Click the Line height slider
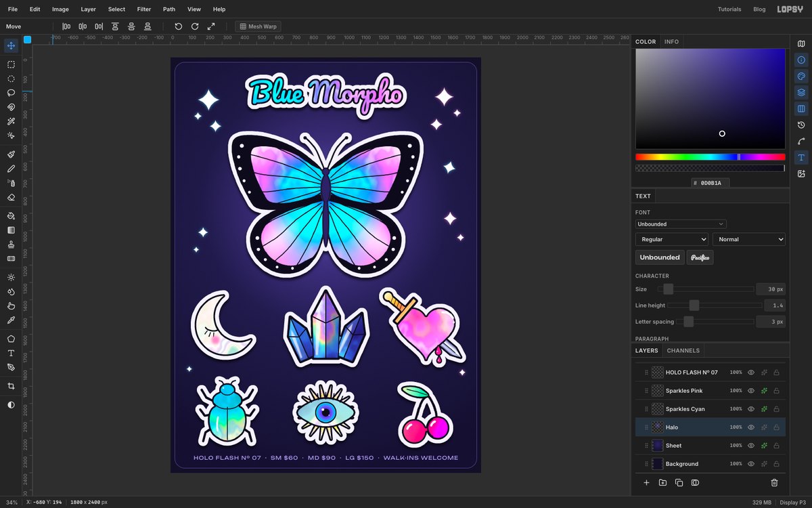 715,305
